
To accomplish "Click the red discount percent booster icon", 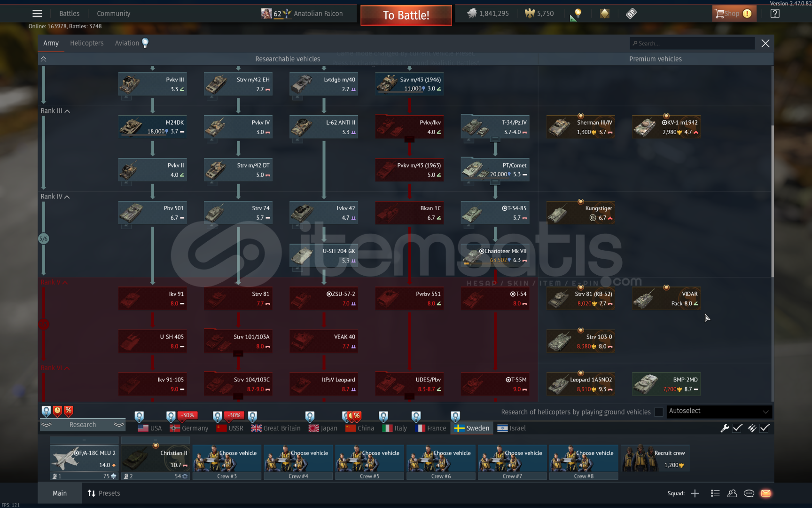I will click(69, 411).
